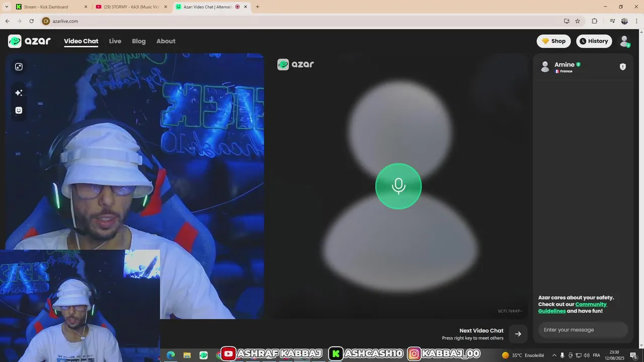Open sparkle effects on local video

(x=19, y=93)
